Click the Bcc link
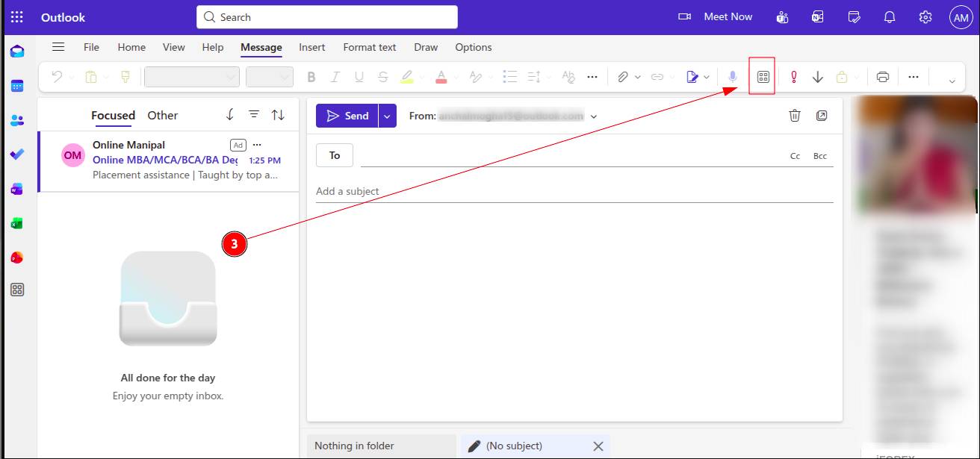Image resolution: width=980 pixels, height=459 pixels. click(820, 156)
